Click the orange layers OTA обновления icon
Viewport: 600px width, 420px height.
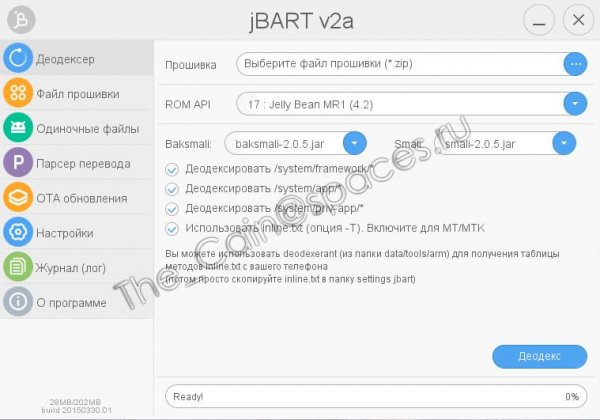tap(18, 197)
